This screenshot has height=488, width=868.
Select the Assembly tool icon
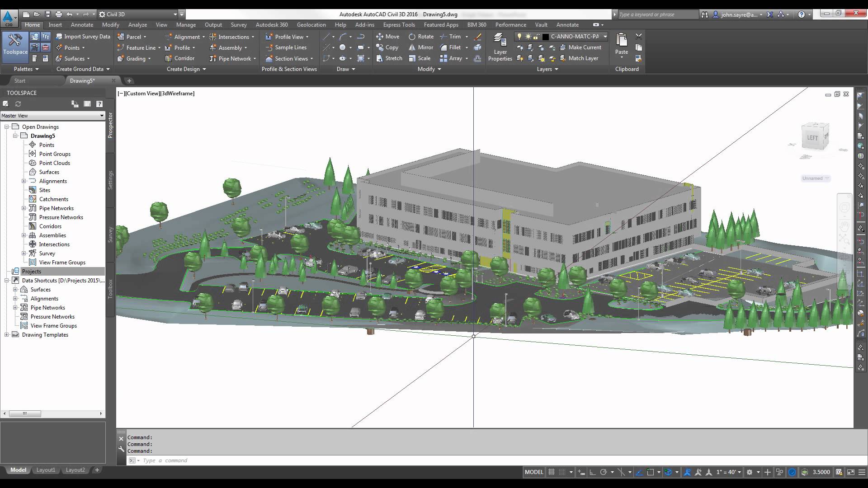pyautogui.click(x=213, y=47)
